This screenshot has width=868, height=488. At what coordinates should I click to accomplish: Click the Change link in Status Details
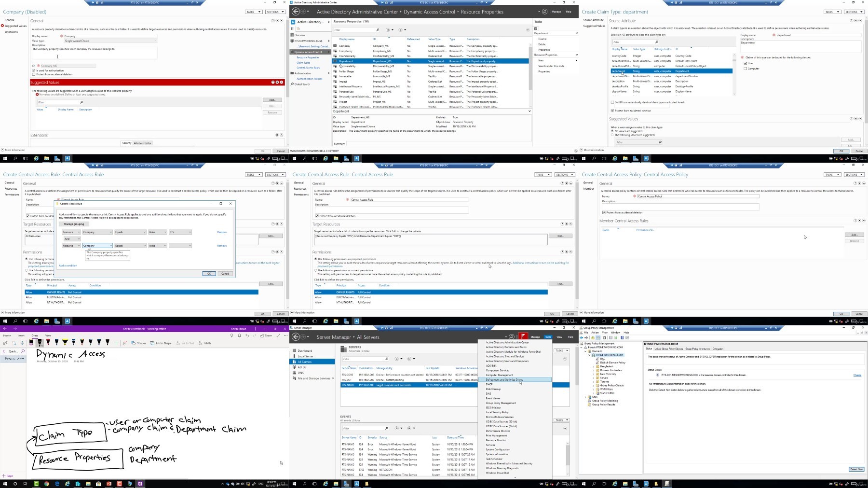click(857, 375)
